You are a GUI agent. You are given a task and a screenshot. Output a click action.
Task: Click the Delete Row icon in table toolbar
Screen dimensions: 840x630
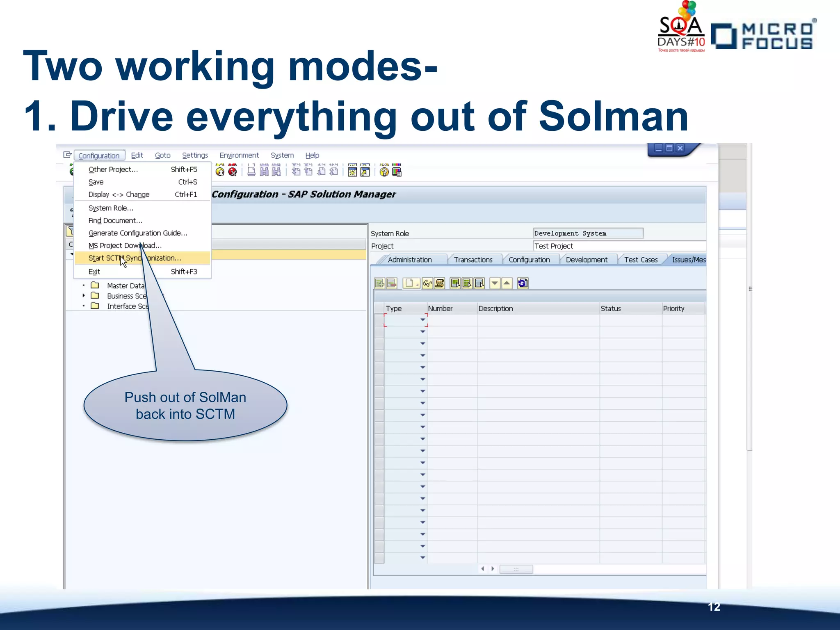tap(392, 283)
